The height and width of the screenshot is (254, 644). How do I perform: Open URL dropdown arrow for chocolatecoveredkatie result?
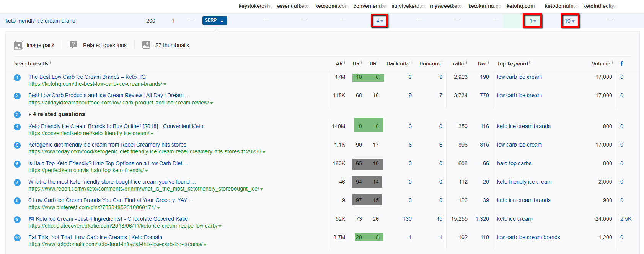click(220, 226)
